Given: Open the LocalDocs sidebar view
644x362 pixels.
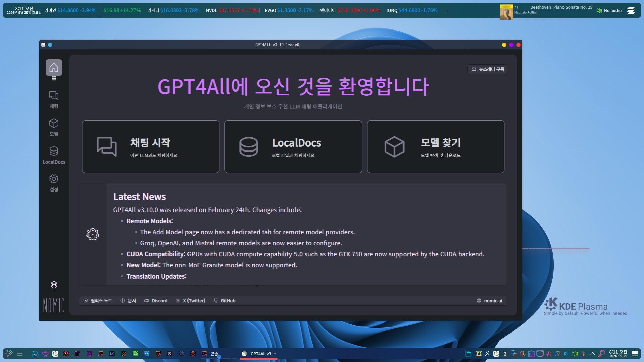Looking at the screenshot, I should (x=54, y=155).
